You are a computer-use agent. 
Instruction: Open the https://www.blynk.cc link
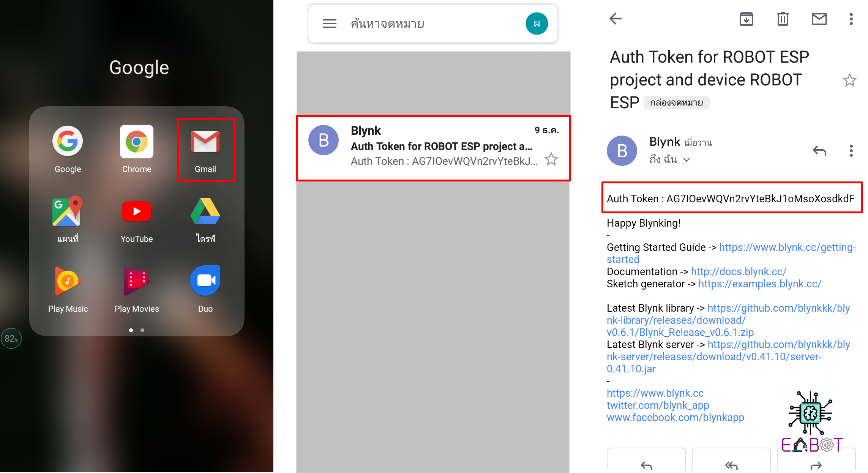pyautogui.click(x=655, y=393)
